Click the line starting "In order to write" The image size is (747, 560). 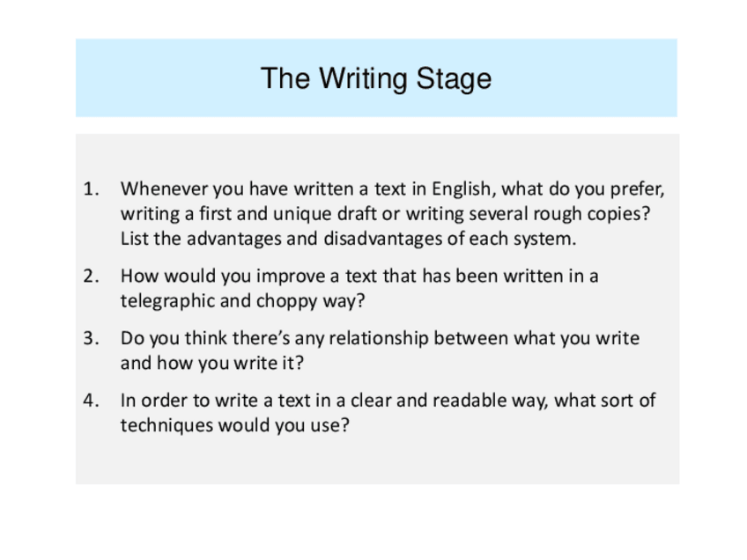coord(388,401)
